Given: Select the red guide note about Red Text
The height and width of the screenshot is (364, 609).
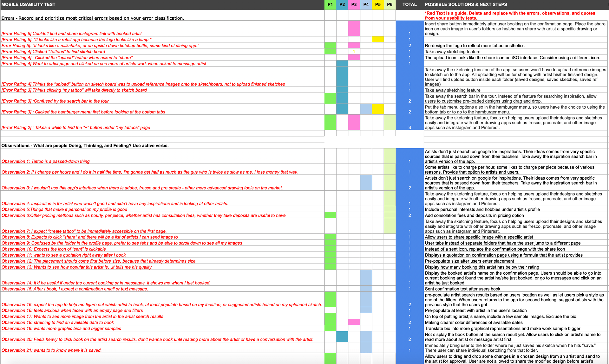Looking at the screenshot, I should coord(516,16).
